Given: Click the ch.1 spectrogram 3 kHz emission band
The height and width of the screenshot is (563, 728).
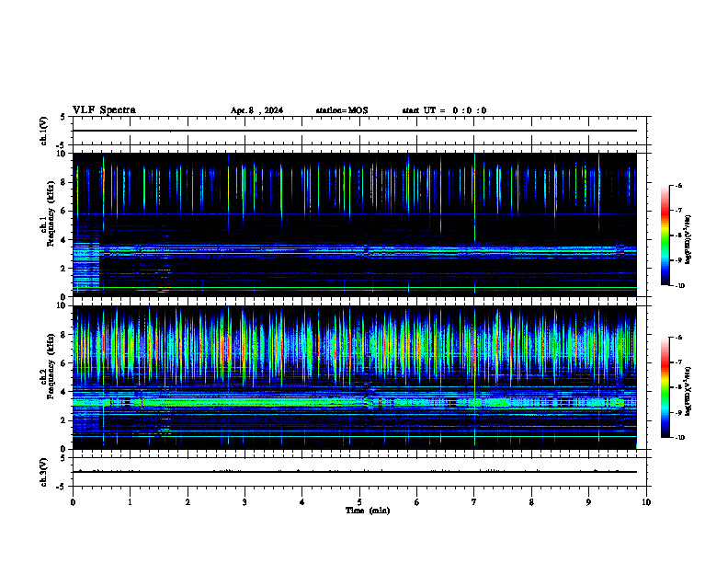Looking at the screenshot, I should click(x=355, y=251).
